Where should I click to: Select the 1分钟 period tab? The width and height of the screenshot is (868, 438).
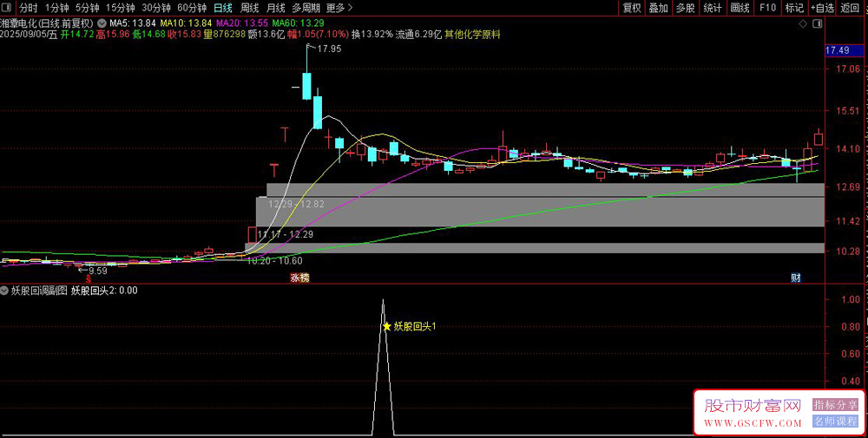click(x=56, y=8)
